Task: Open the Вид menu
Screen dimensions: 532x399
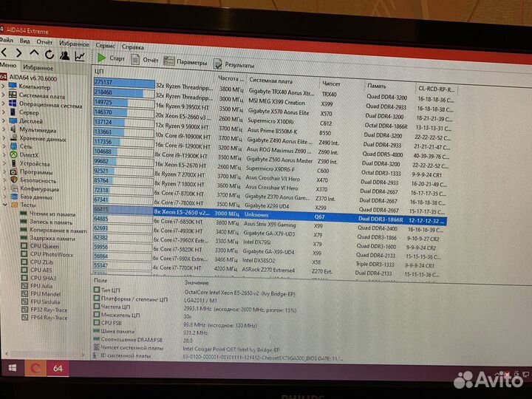Action: tap(25, 41)
